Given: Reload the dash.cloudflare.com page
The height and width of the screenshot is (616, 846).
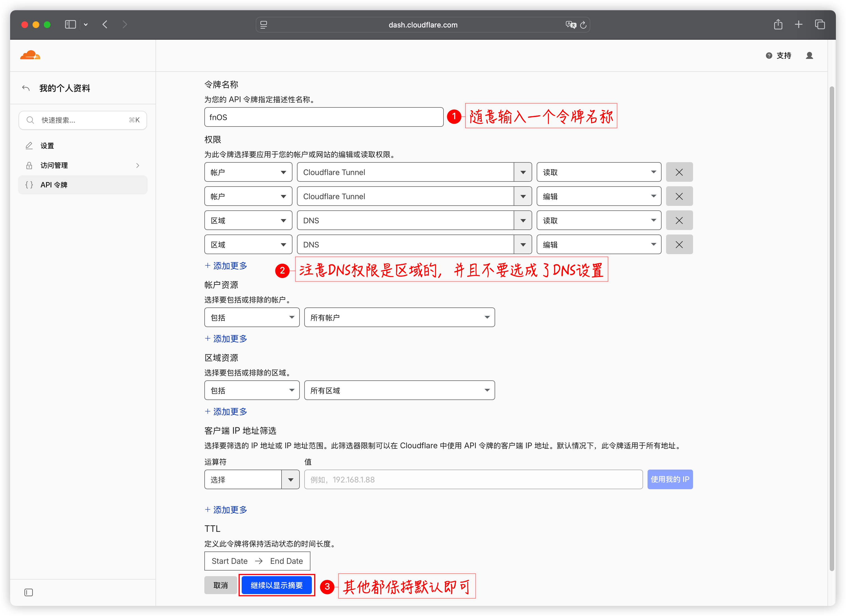Looking at the screenshot, I should [x=583, y=25].
